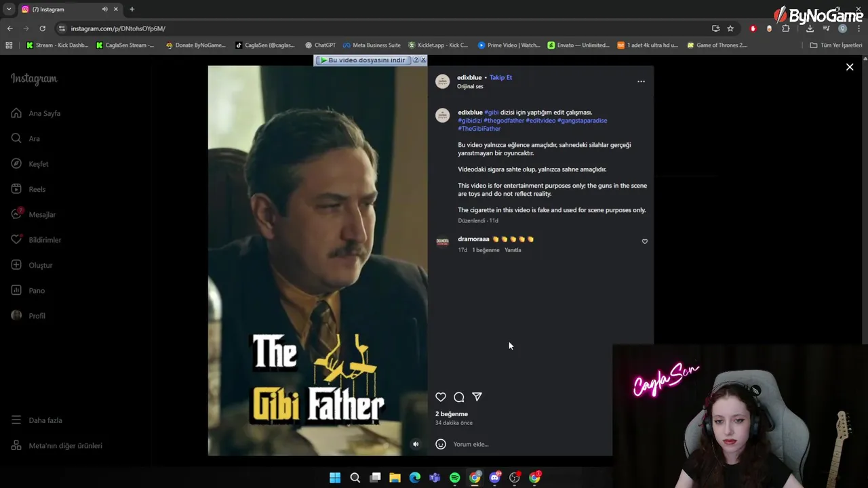Click the video to pause playback
Viewport: 868px width, 488px height.
(x=317, y=261)
